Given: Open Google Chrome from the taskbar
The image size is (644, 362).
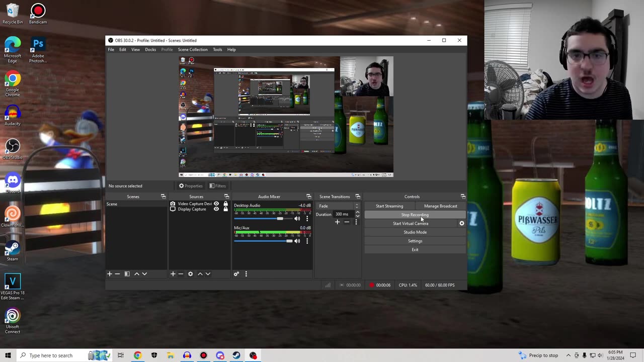Looking at the screenshot, I should coord(137,355).
